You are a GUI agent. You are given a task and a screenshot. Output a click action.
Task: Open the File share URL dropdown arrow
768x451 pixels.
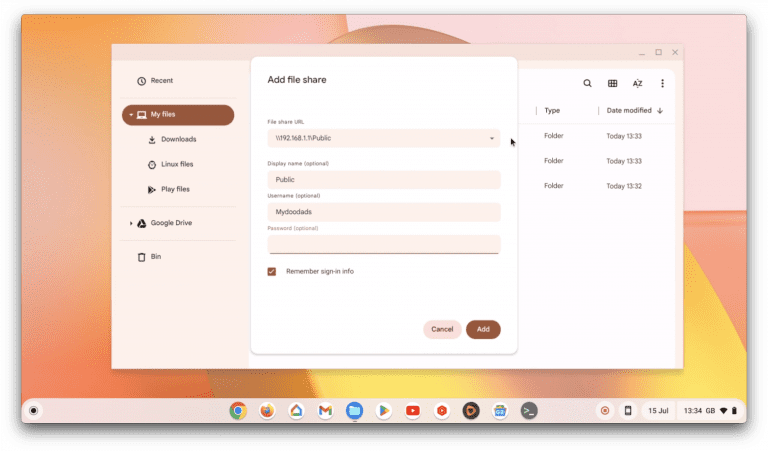(492, 139)
